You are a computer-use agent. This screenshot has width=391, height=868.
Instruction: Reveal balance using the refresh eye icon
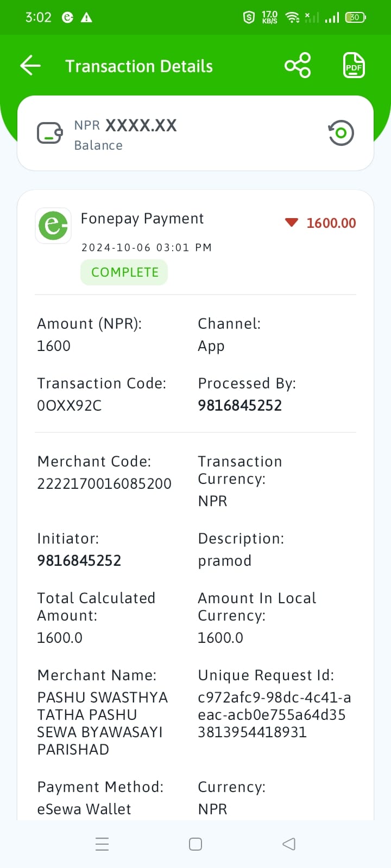click(341, 133)
